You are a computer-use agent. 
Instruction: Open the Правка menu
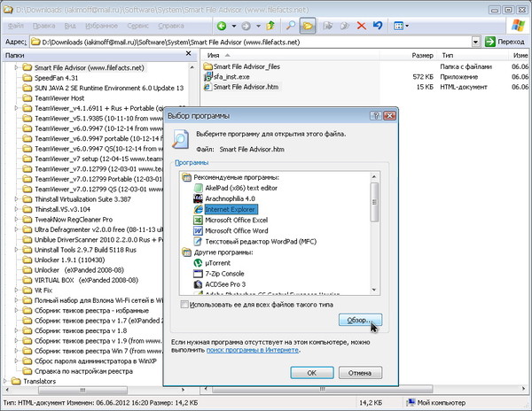click(43, 26)
